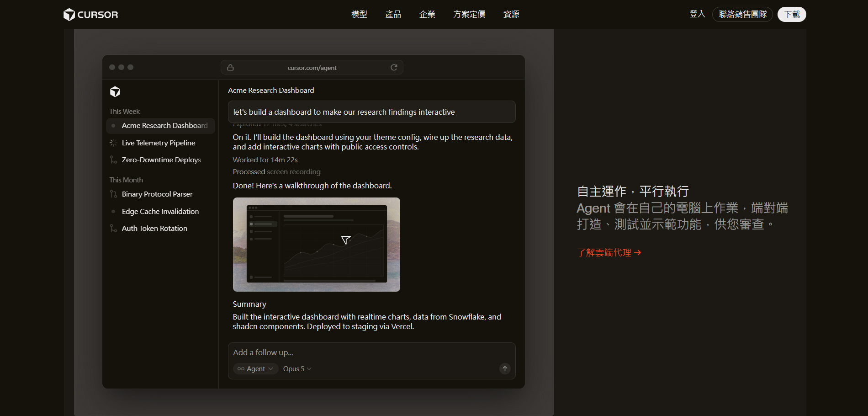868x416 pixels.
Task: Click the 登入 link
Action: pos(697,14)
